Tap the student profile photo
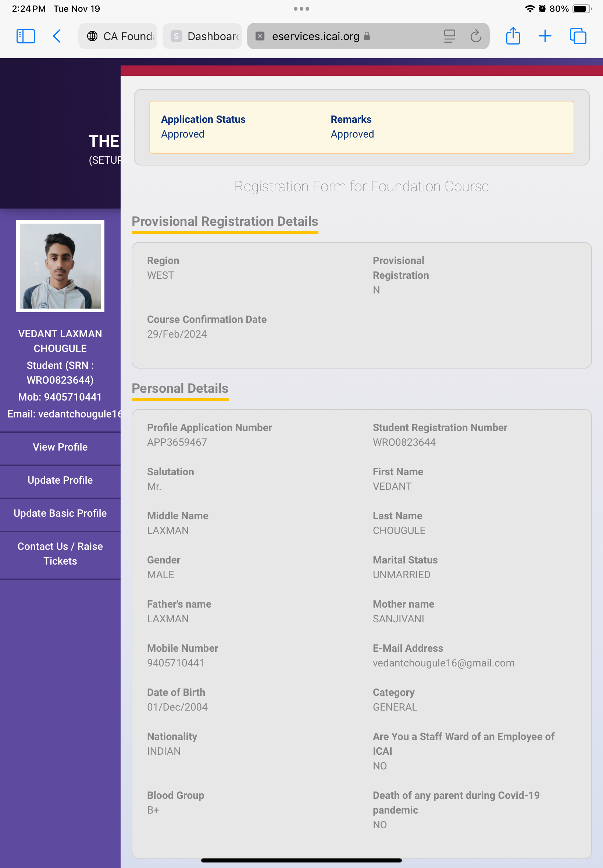603x868 pixels. coord(60,266)
